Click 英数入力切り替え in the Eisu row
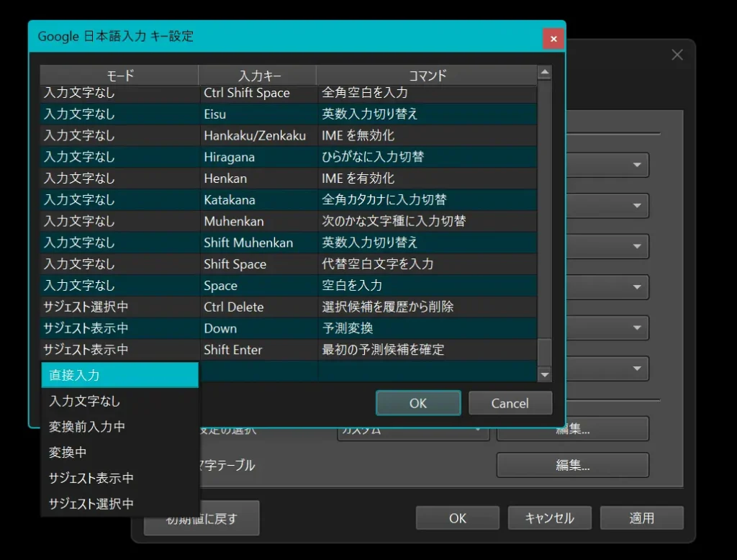Viewport: 737px width, 560px height. [428, 114]
